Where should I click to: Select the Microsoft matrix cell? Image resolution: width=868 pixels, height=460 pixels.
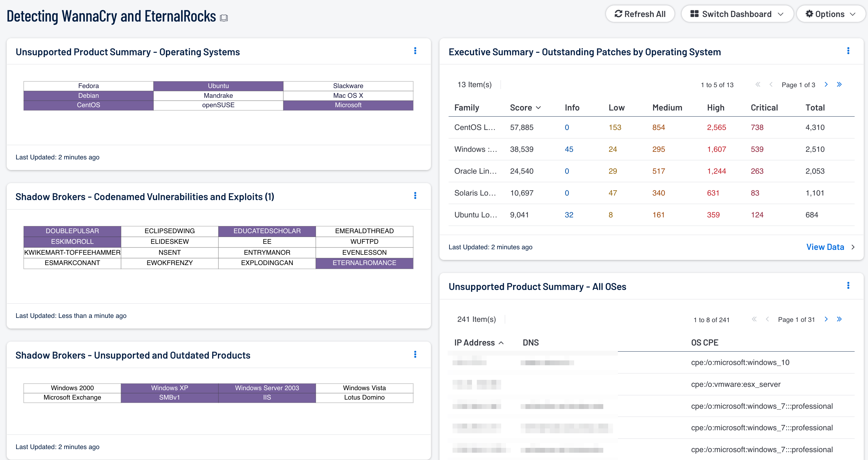[348, 105]
